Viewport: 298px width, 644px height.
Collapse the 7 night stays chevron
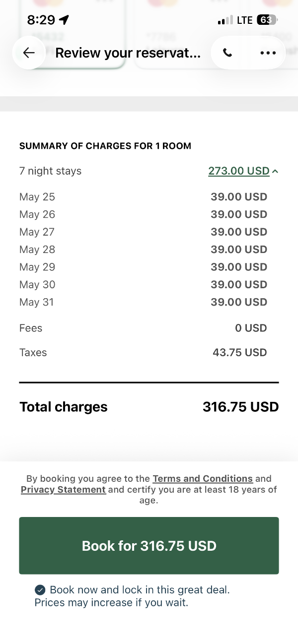(x=276, y=171)
